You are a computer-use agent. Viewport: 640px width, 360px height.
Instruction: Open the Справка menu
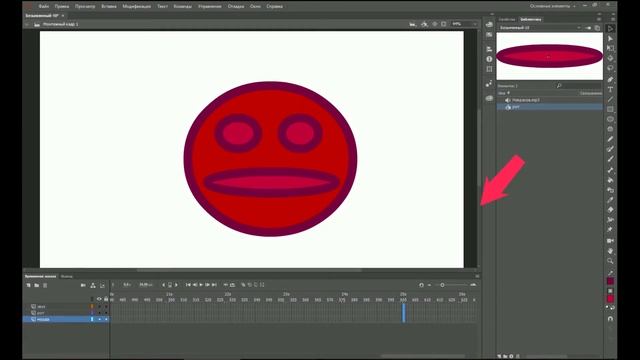(x=274, y=7)
